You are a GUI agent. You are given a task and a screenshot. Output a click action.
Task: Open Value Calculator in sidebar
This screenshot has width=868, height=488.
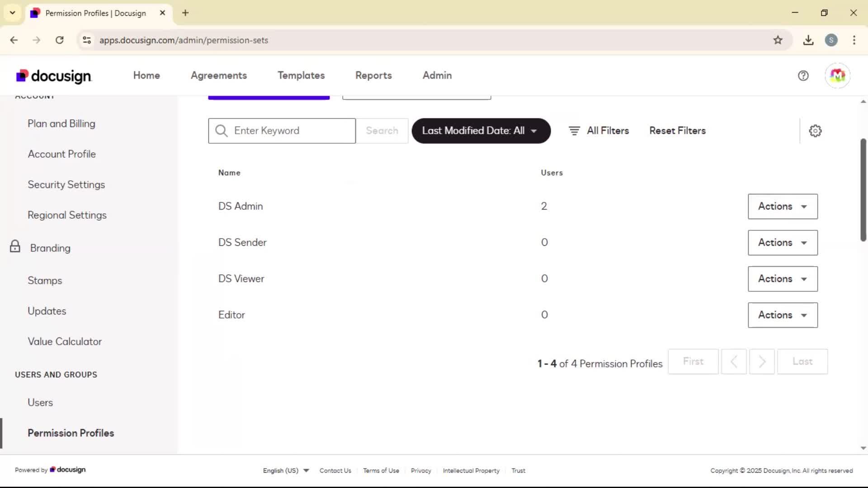click(x=65, y=342)
